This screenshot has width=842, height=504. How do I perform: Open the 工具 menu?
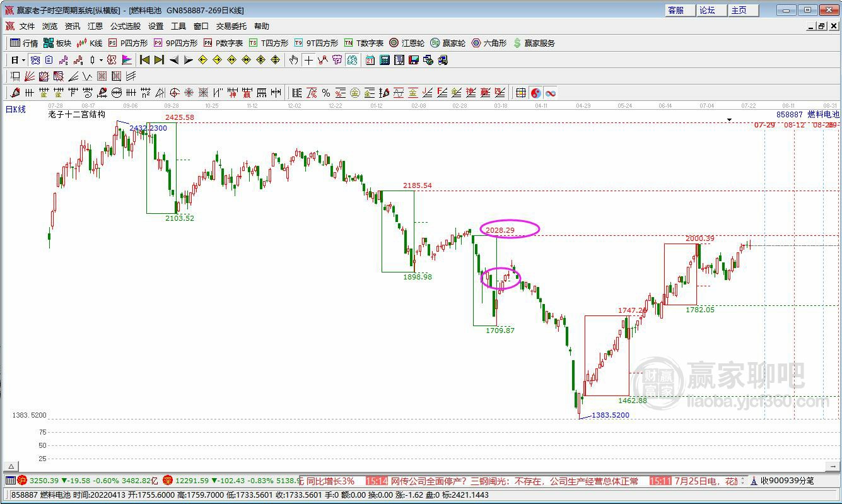click(x=178, y=26)
